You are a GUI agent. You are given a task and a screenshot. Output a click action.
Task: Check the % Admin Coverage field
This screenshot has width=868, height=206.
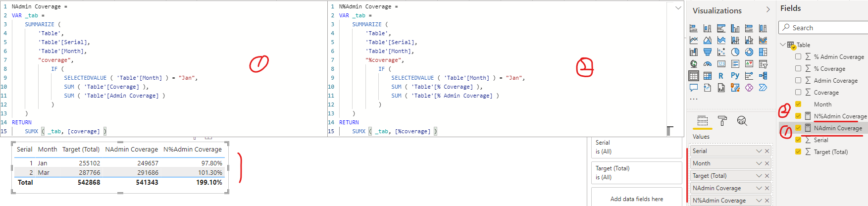click(798, 56)
